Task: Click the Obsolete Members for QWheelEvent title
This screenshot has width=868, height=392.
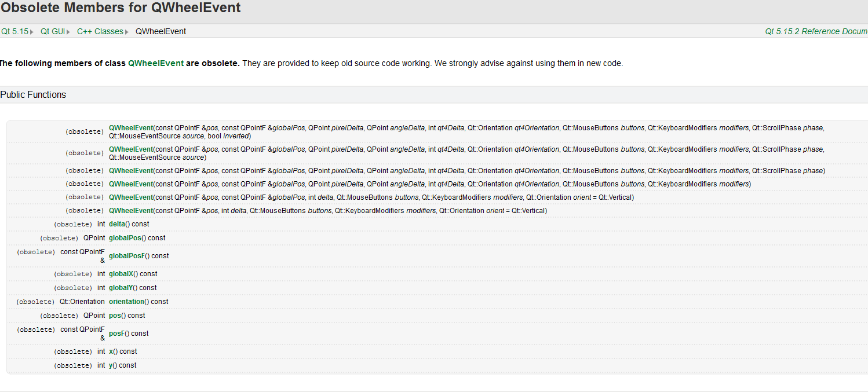Action: tap(121, 8)
